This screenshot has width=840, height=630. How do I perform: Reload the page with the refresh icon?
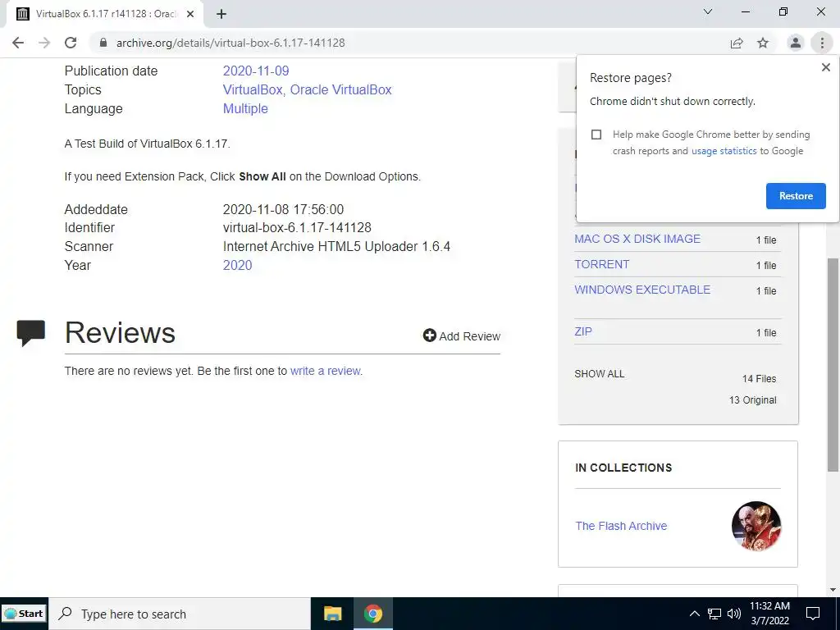tap(71, 43)
